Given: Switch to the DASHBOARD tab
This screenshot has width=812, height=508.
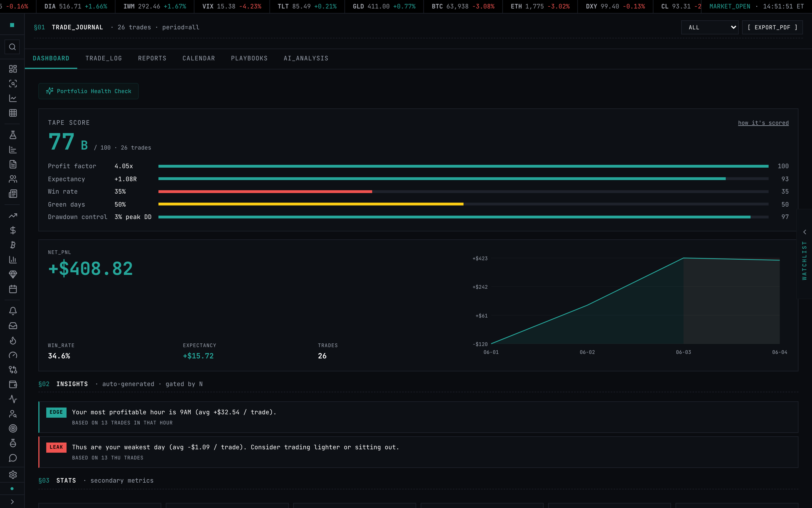Looking at the screenshot, I should click(51, 58).
